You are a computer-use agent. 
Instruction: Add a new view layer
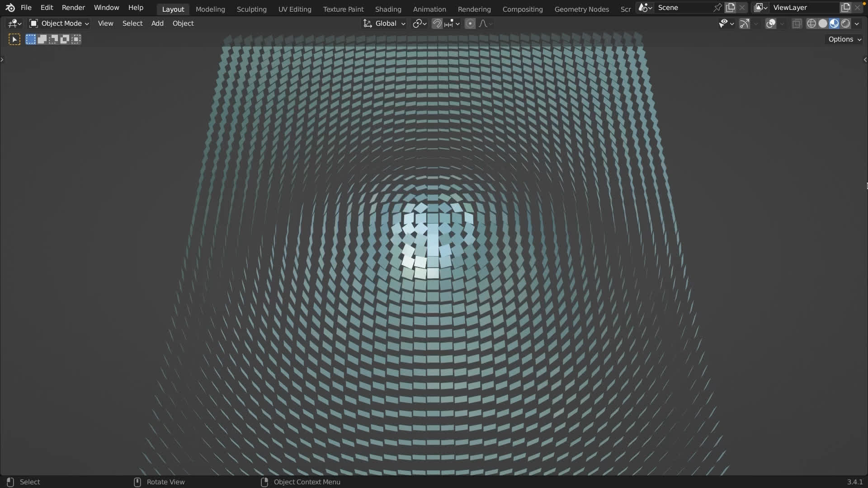click(845, 8)
